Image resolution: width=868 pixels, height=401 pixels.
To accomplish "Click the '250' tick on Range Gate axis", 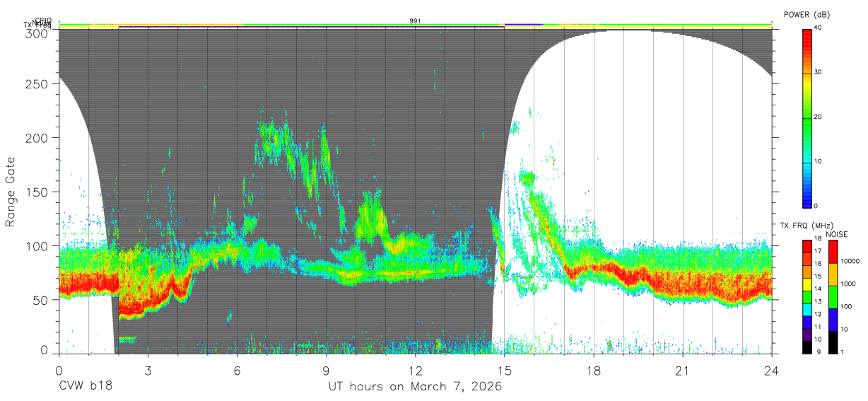I will click(x=37, y=83).
